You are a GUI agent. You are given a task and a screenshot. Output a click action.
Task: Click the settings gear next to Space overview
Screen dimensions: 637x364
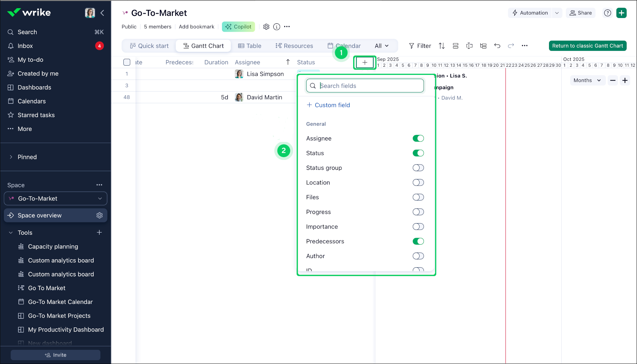(99, 215)
